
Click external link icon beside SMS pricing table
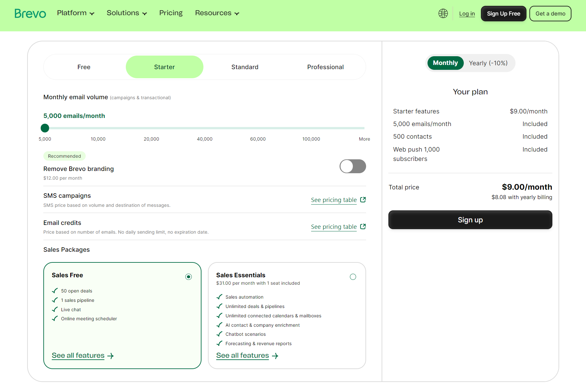(x=363, y=200)
